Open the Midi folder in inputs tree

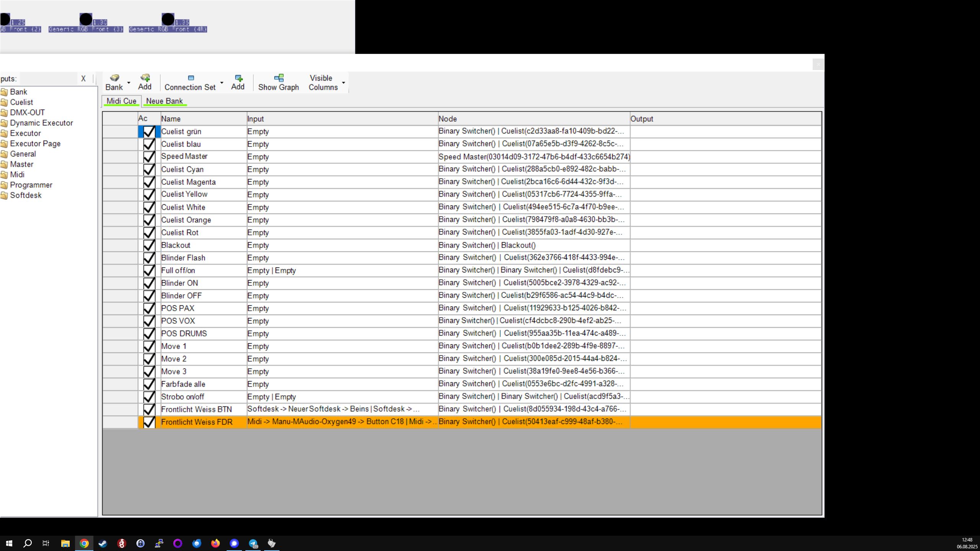[17, 174]
